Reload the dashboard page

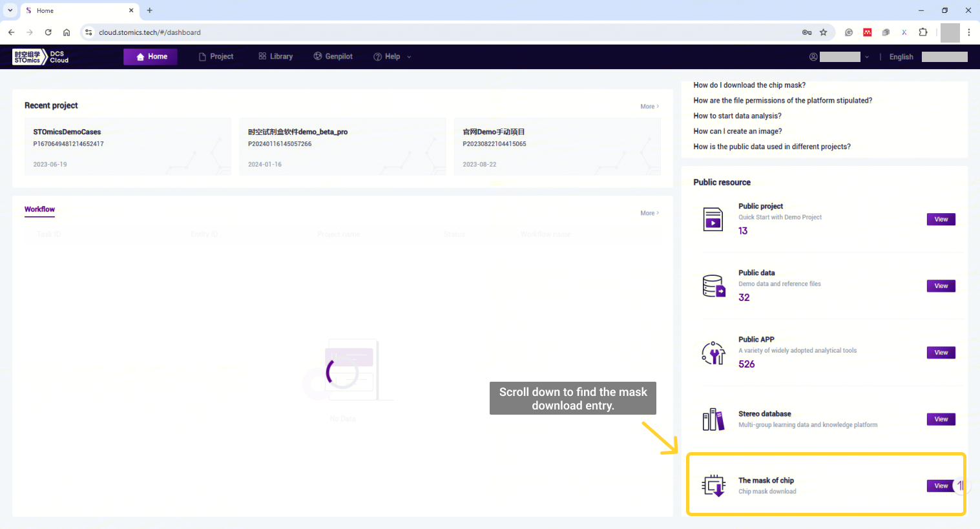tap(48, 32)
